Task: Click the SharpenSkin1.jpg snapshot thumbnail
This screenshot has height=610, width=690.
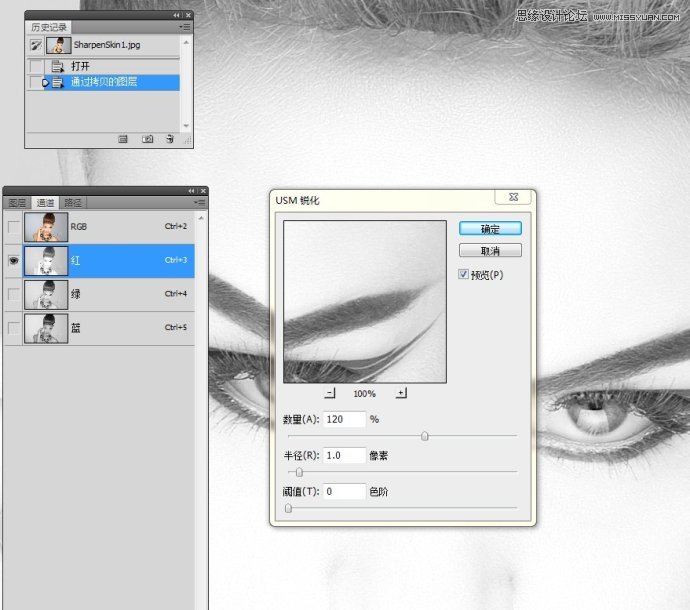Action: 59,45
